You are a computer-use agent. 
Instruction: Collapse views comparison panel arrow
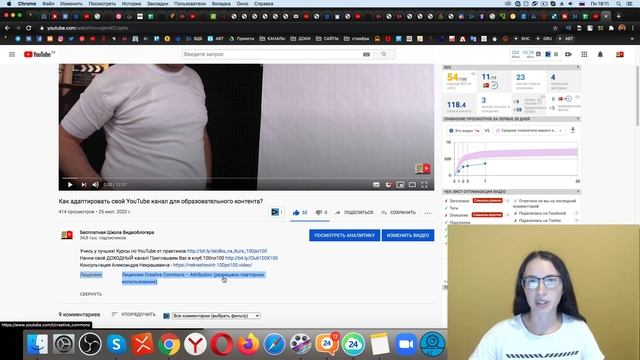click(x=578, y=119)
